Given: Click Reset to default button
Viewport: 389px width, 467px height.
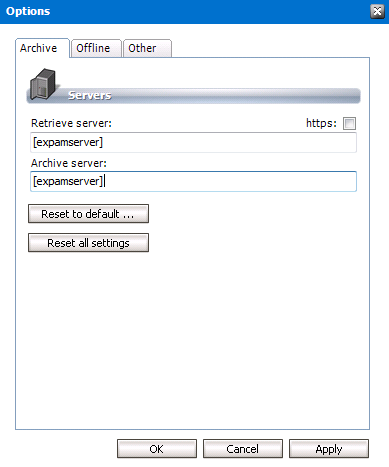Looking at the screenshot, I should [88, 214].
